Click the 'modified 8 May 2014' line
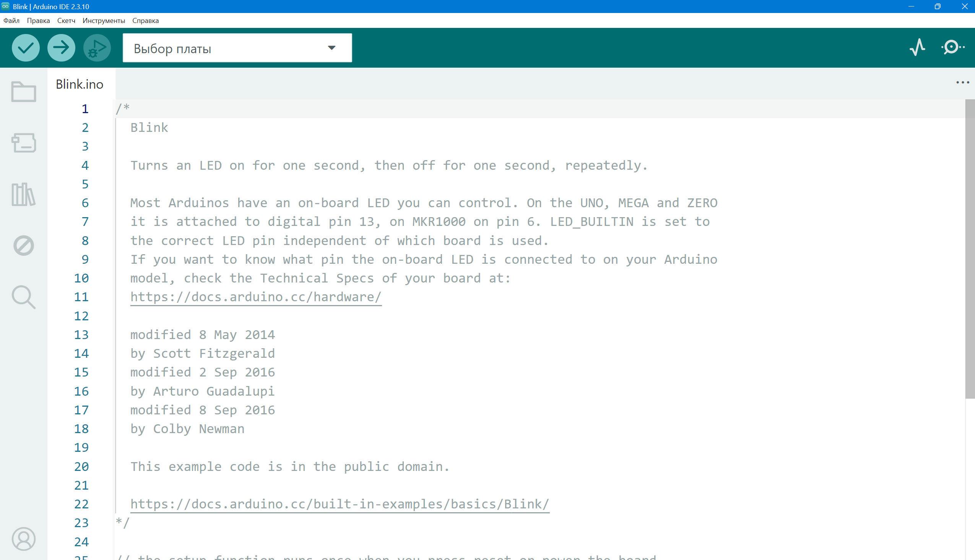Screen dimensions: 975x560 point(203,334)
